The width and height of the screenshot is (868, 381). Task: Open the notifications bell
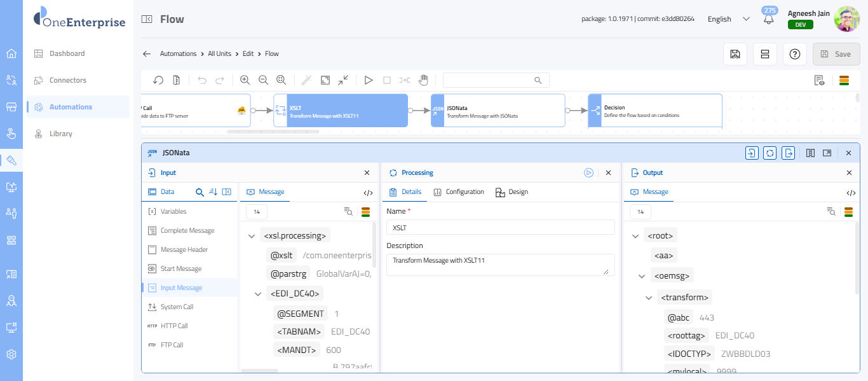coord(769,19)
